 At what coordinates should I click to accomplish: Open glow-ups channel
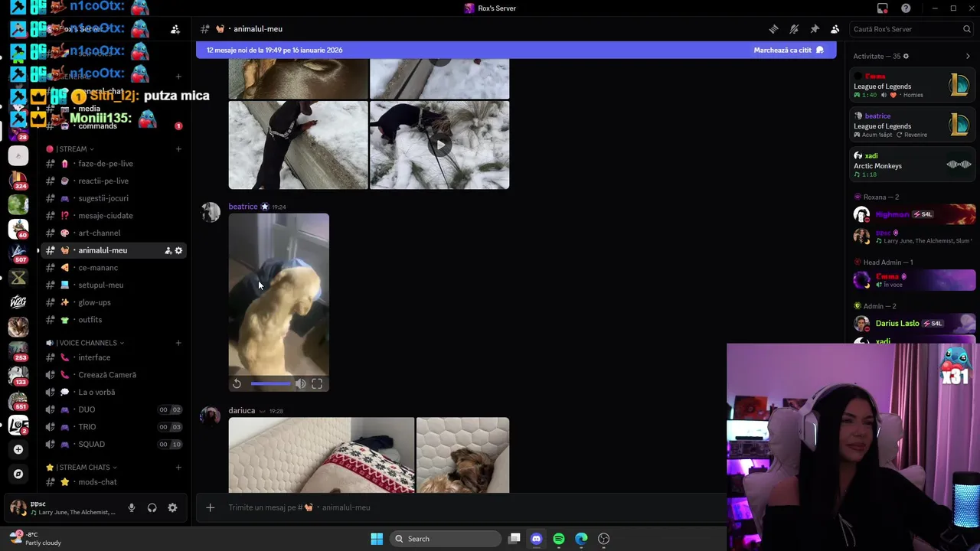point(113,302)
